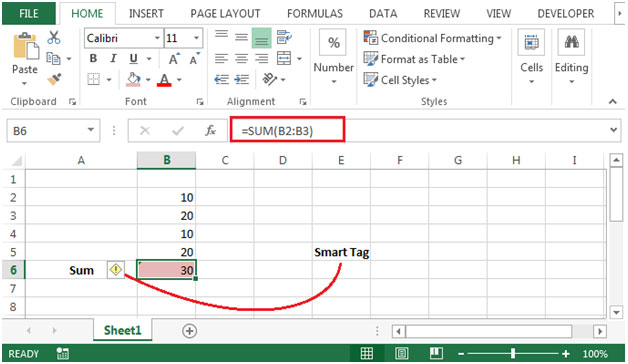This screenshot has height=364, width=628.
Task: Switch to the DATA tab
Action: [x=383, y=14]
